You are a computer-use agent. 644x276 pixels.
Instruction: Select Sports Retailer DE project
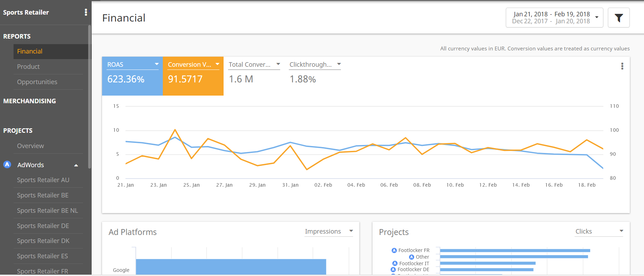click(x=43, y=226)
